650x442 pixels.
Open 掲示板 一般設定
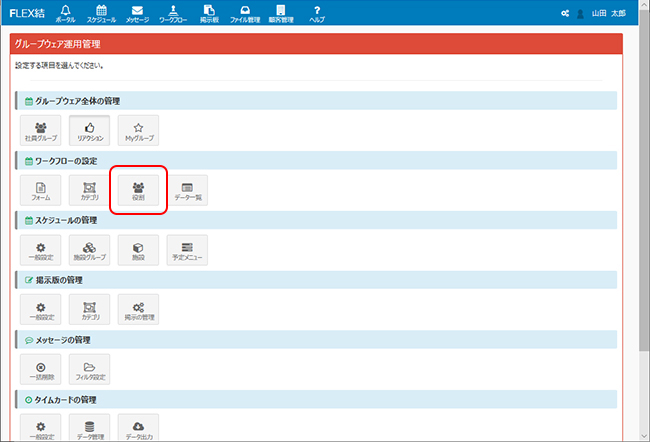41,310
